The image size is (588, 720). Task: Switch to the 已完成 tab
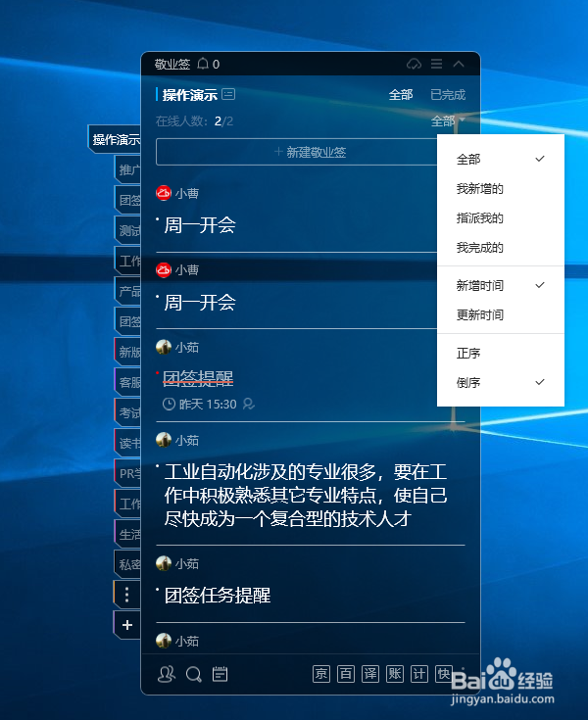pyautogui.click(x=448, y=95)
